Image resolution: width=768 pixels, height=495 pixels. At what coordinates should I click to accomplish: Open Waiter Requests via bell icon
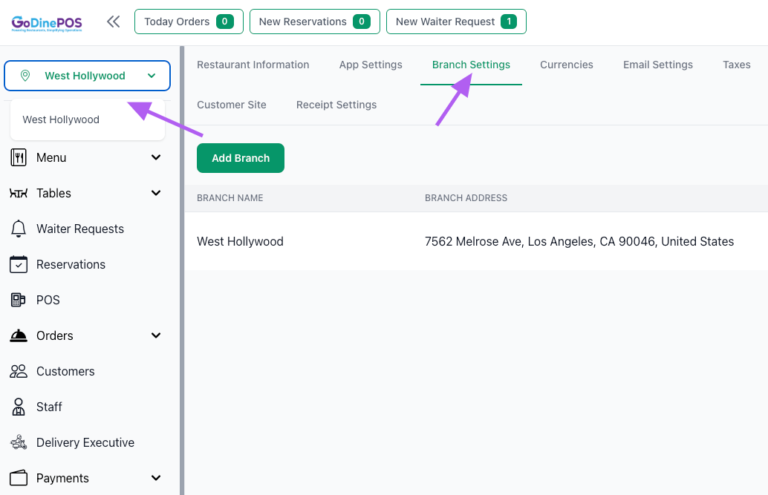19,229
